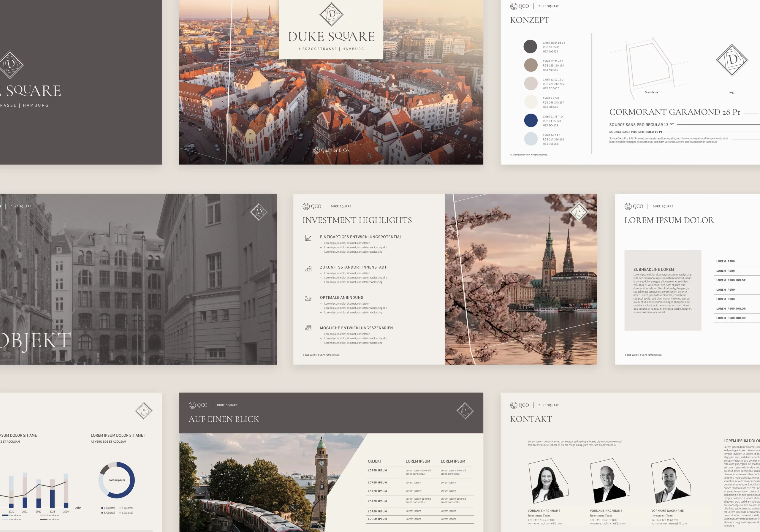This screenshot has height=532, width=760.
Task: Click the donut chart labeled Lorem ipsum
Action: 116,480
